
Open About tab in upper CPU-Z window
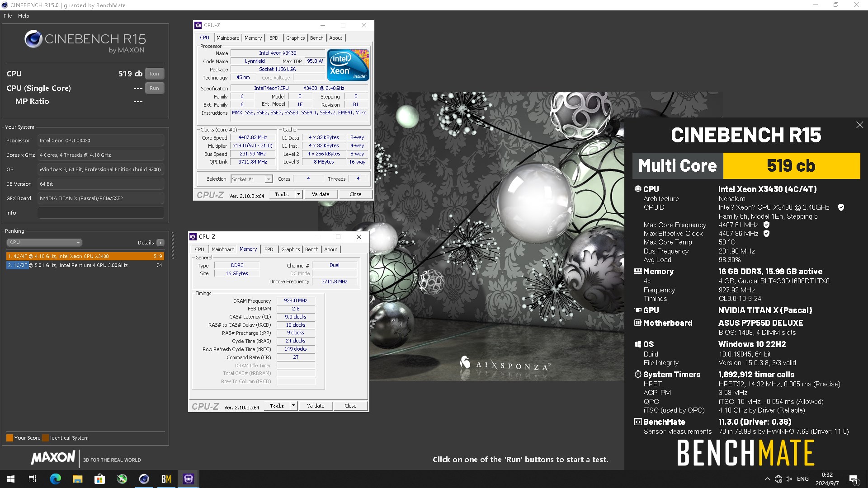[335, 38]
